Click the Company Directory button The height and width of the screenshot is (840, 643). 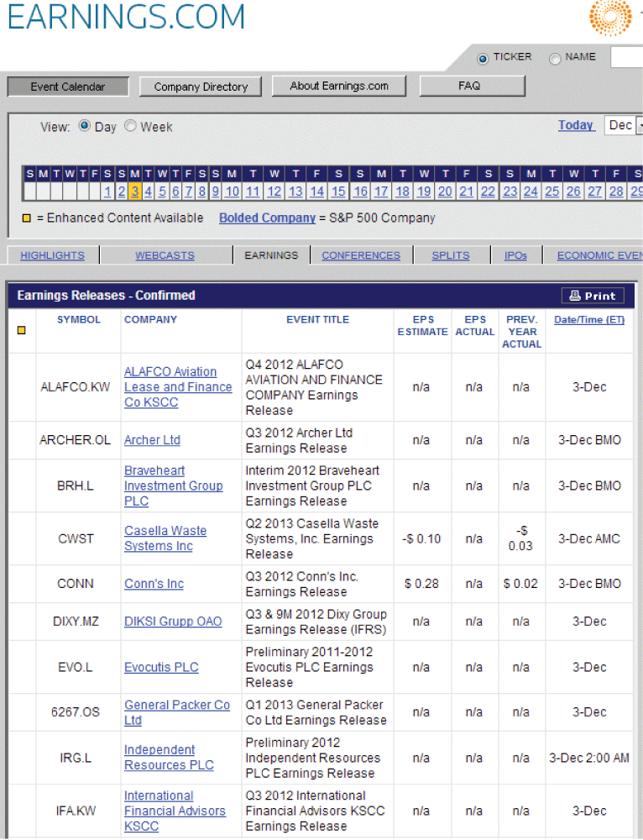(201, 87)
